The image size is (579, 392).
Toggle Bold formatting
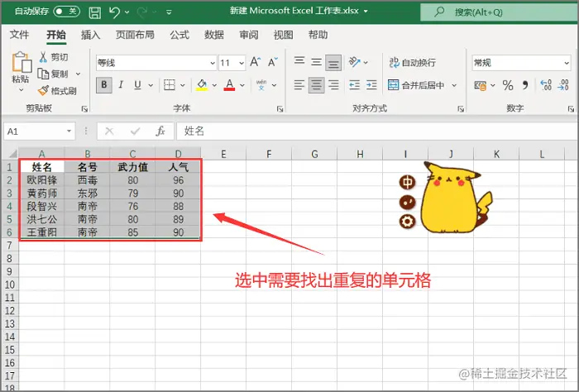pyautogui.click(x=104, y=85)
